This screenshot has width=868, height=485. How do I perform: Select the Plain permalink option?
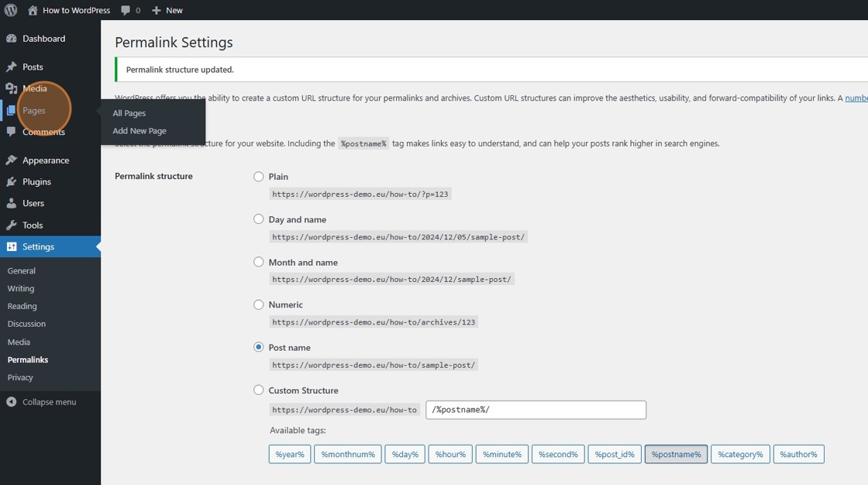point(259,177)
